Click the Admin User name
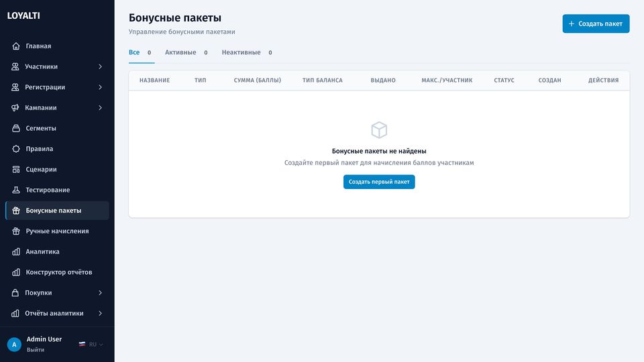This screenshot has width=644, height=362. coord(44,339)
